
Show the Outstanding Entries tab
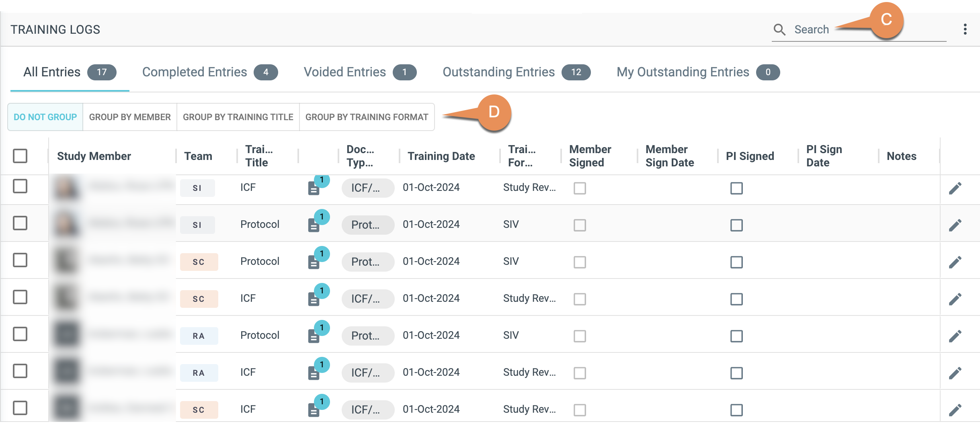coord(517,72)
